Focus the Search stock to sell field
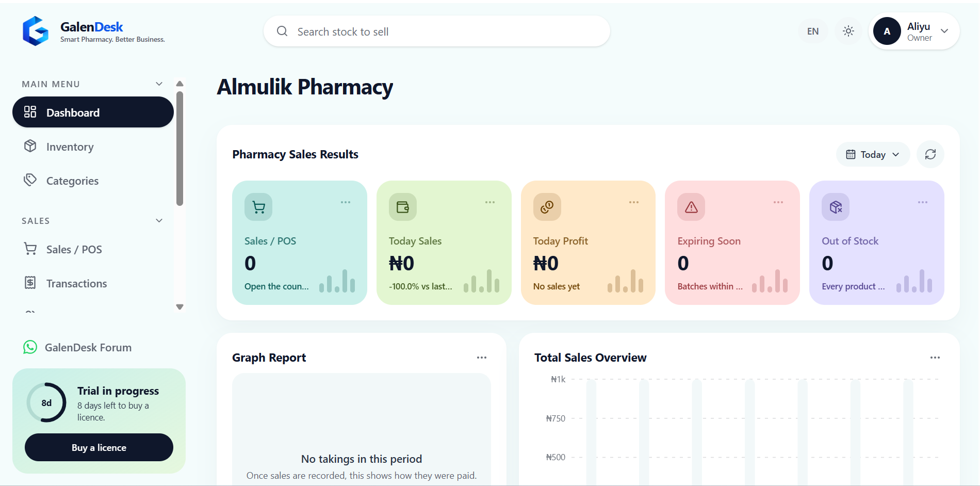 437,31
